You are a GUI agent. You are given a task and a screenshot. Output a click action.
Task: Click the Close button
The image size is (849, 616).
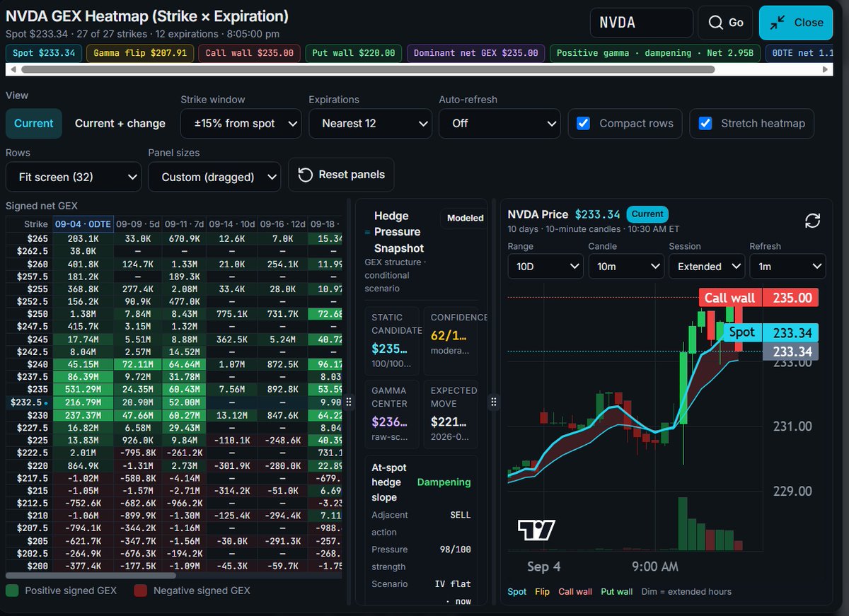pyautogui.click(x=796, y=23)
